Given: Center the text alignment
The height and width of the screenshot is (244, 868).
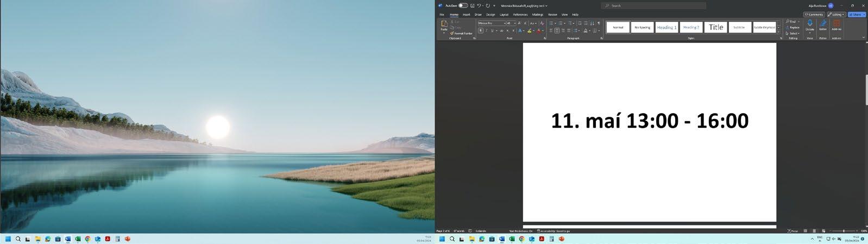Looking at the screenshot, I should click(x=557, y=30).
